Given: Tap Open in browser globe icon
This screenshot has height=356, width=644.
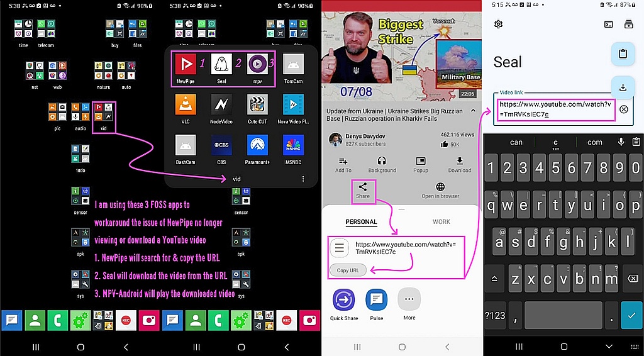Looking at the screenshot, I should [440, 187].
